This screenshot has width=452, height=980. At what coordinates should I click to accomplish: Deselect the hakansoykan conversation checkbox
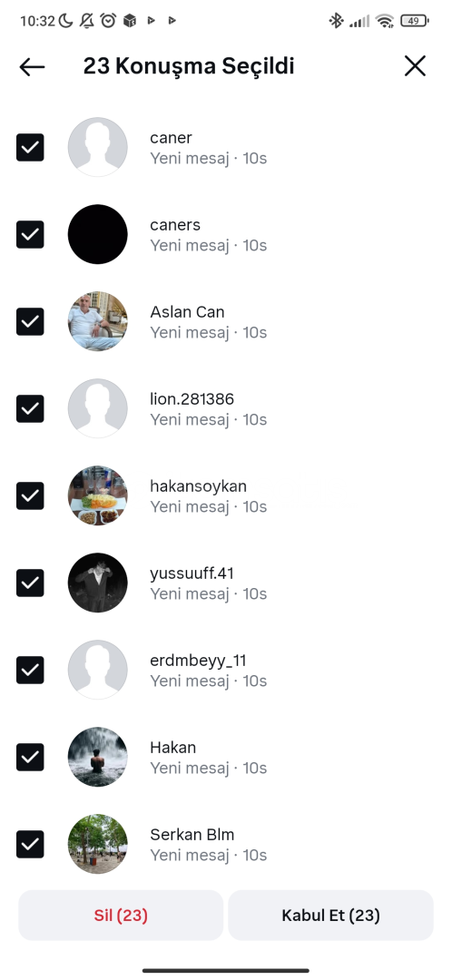[30, 495]
